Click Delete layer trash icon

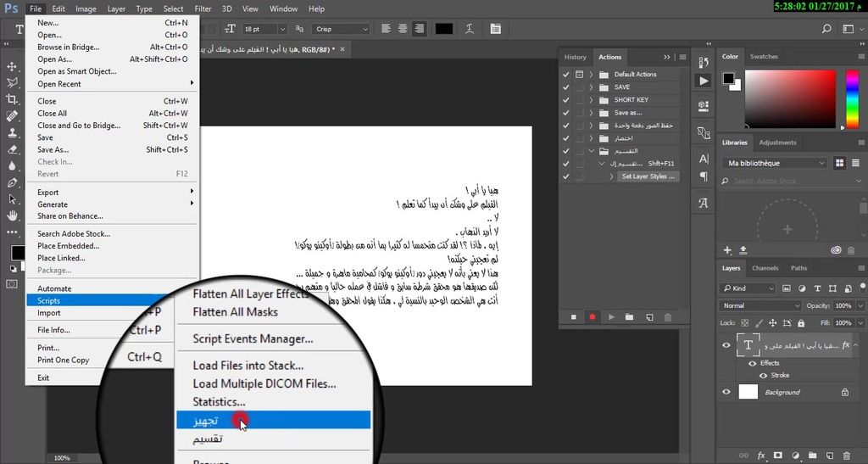tap(847, 456)
